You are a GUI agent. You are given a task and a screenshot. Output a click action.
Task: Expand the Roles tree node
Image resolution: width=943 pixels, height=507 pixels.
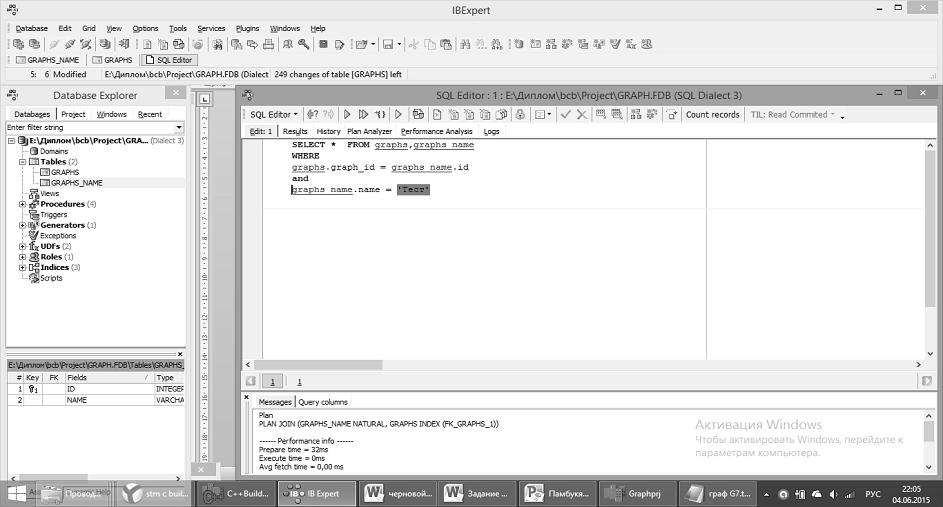[x=22, y=257]
